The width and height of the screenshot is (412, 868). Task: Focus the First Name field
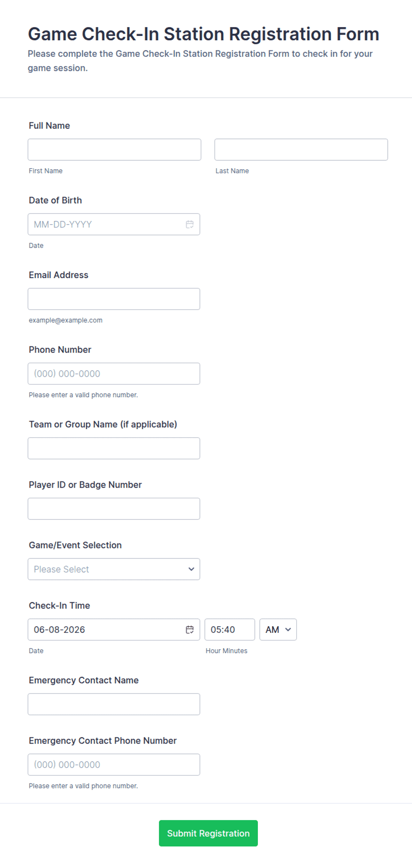(114, 150)
